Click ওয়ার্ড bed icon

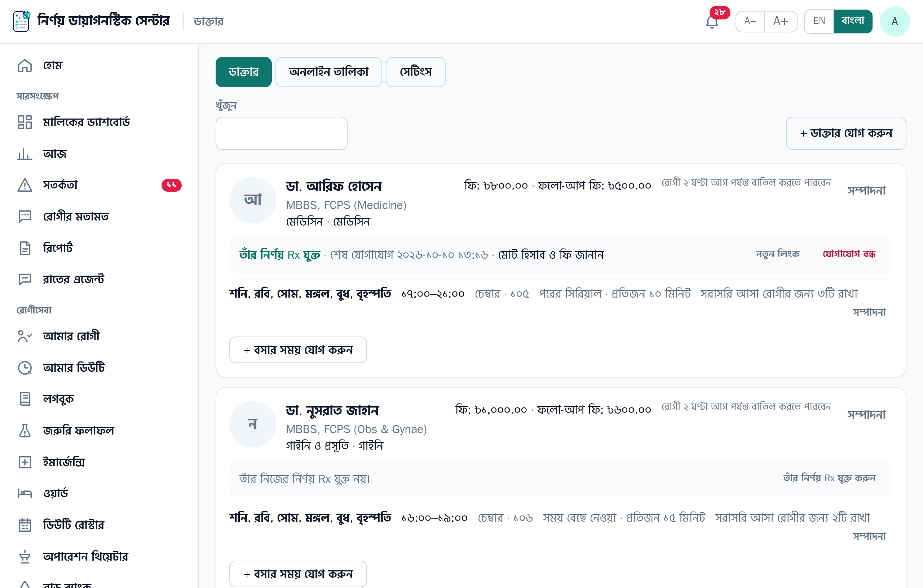click(25, 493)
